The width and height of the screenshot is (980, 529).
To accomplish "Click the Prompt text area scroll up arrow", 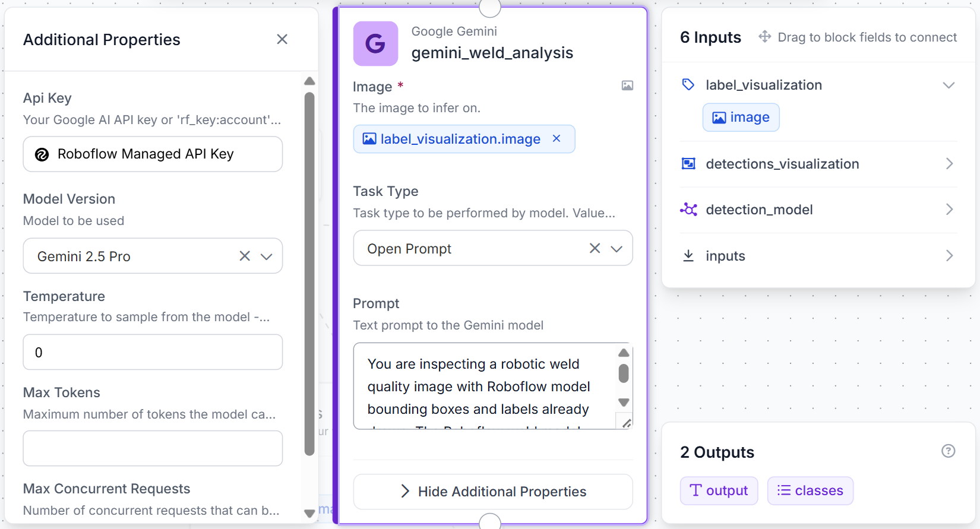I will pos(624,353).
